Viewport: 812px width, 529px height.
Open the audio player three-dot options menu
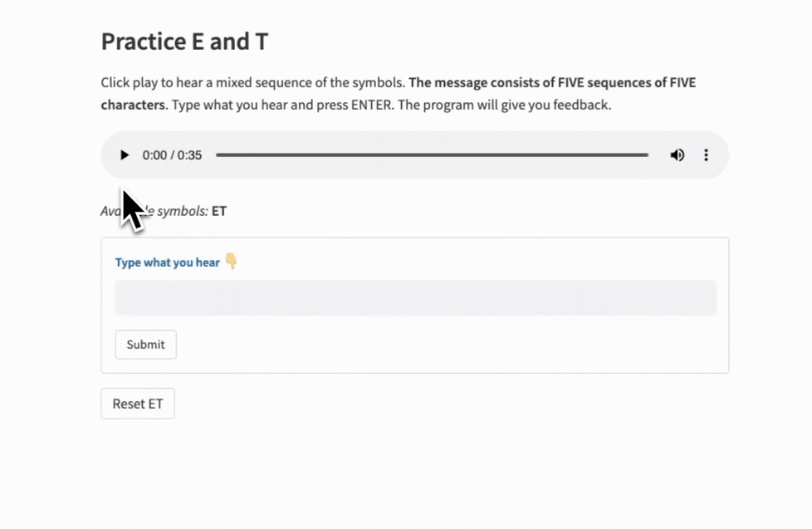tap(707, 155)
